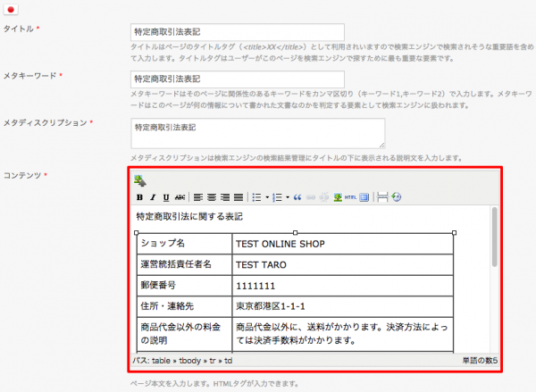Viewport: 536px width, 392px height.
Task: Insert a blockquote from the toolbar
Action: [297, 196]
